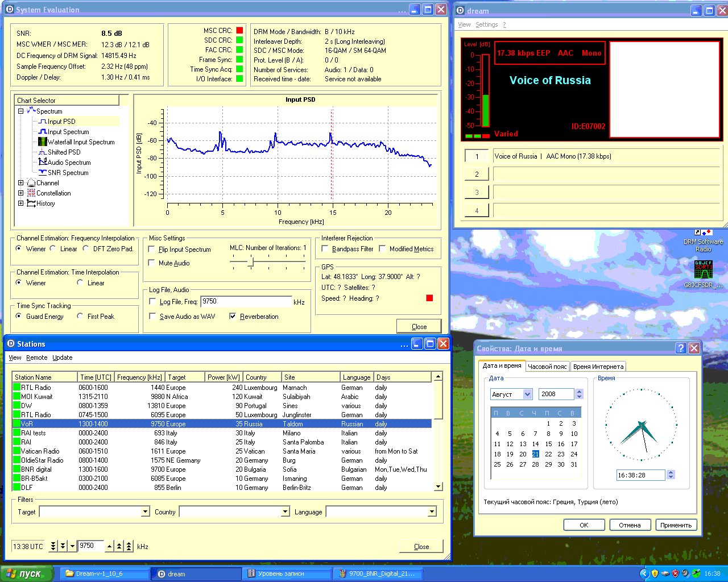The width and height of the screenshot is (728, 582).
Task: Select SNR Spectrum chart icon
Action: [x=43, y=173]
